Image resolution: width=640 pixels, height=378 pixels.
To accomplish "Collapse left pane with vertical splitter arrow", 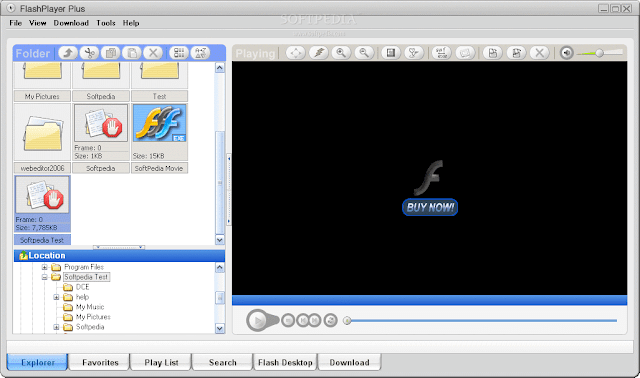I will pyautogui.click(x=229, y=159).
